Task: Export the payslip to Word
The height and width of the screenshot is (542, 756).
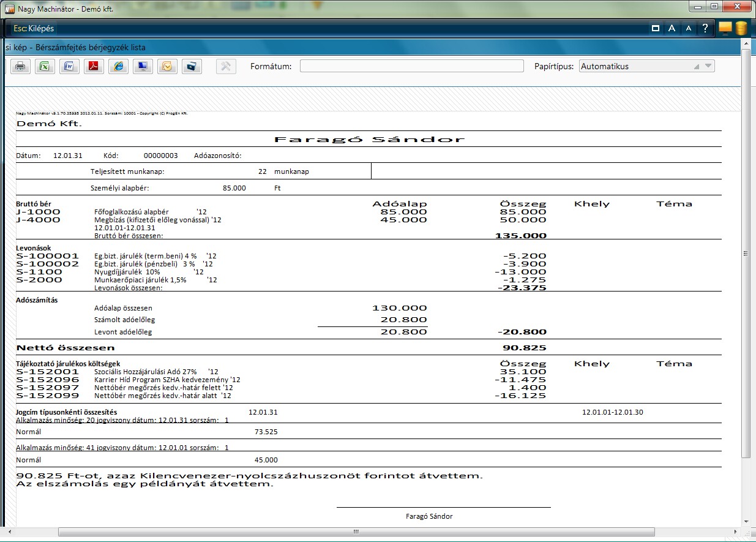Action: click(x=69, y=67)
